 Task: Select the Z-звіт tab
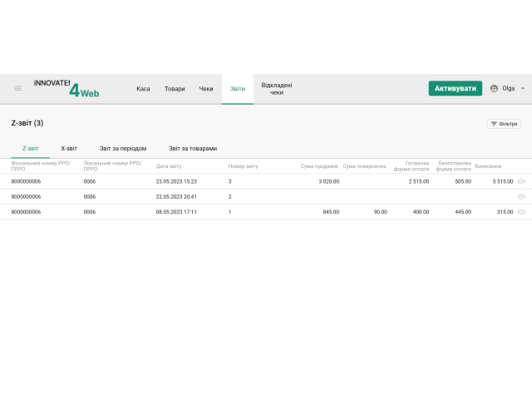tap(30, 148)
